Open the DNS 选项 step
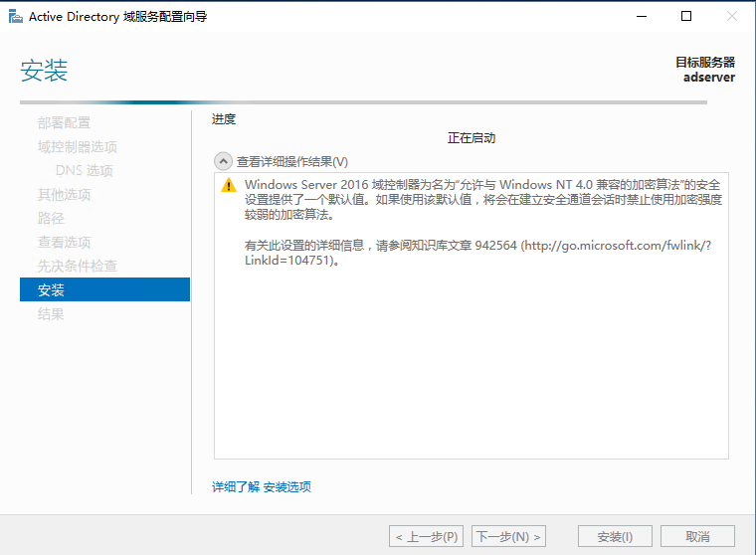Screen dimensions: 756x555 pos(85,171)
